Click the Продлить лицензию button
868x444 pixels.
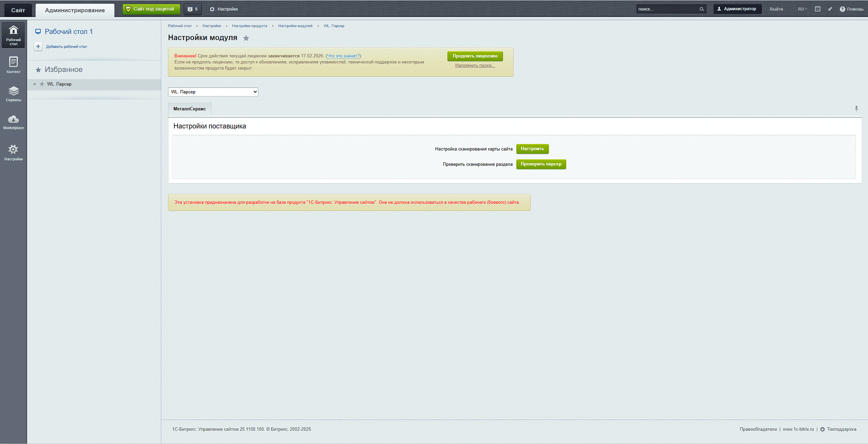pyautogui.click(x=475, y=56)
